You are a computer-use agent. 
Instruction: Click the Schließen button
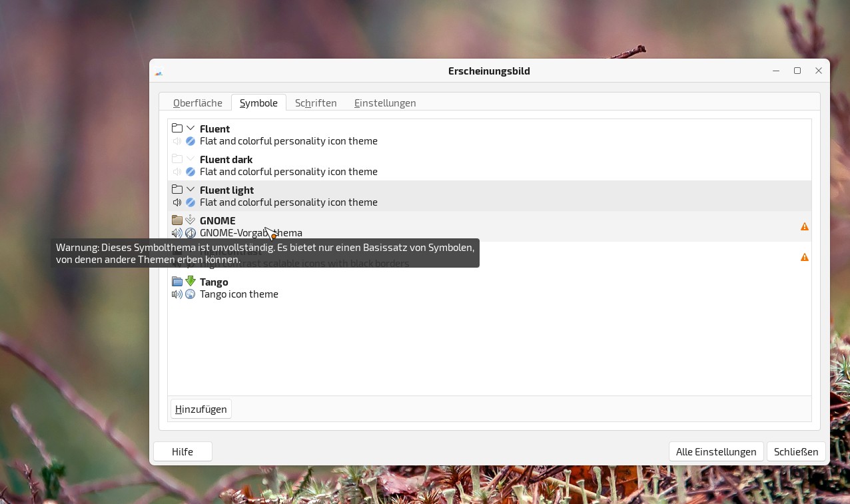796,451
